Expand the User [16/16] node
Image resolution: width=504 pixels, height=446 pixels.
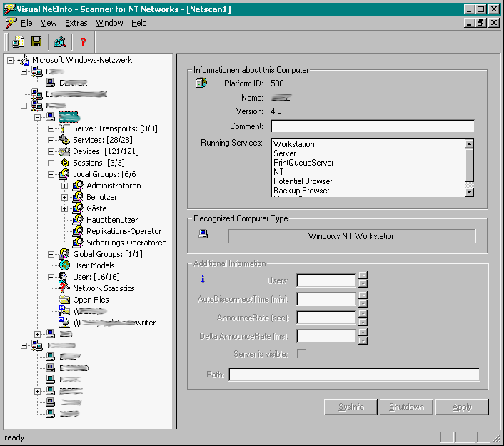[x=51, y=277]
